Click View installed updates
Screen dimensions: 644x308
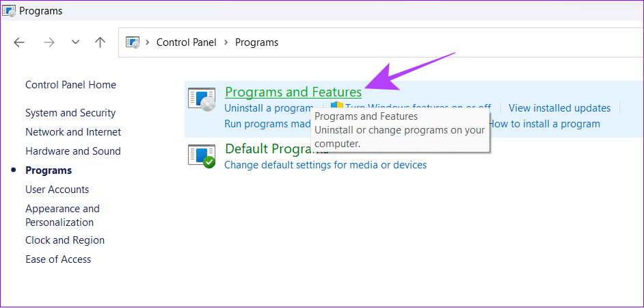tap(559, 108)
